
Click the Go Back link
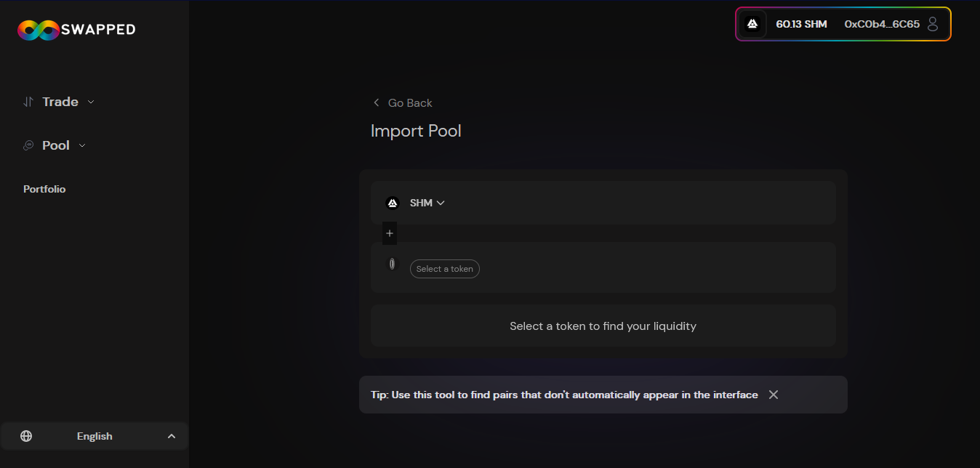click(410, 102)
